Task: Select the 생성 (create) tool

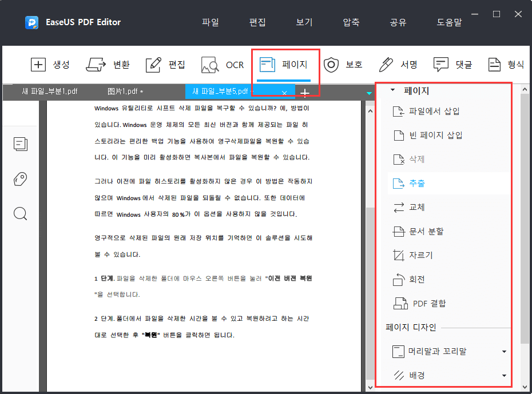Action: point(51,65)
